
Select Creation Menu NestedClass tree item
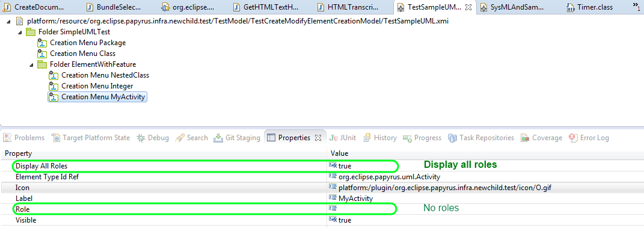[105, 75]
